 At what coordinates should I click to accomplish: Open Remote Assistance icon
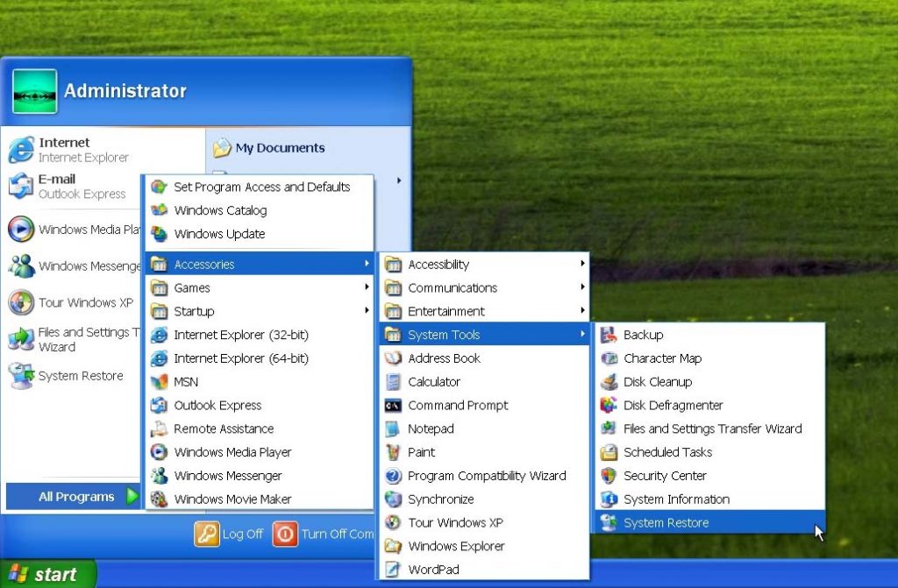159,429
